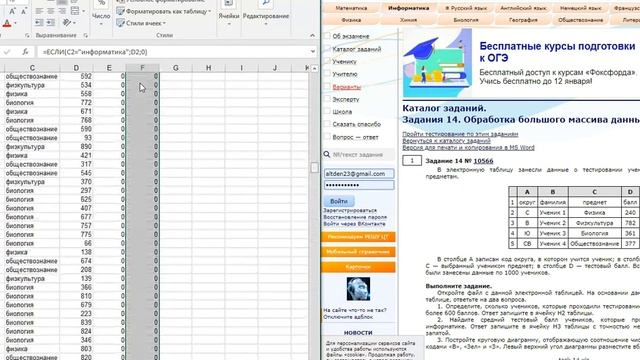Open the Математика subject tab

[351, 8]
